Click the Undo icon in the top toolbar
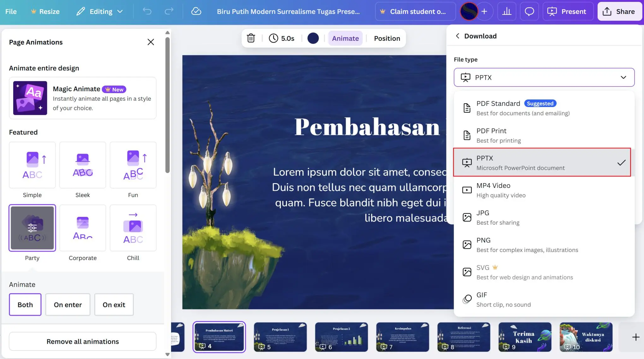 [147, 11]
